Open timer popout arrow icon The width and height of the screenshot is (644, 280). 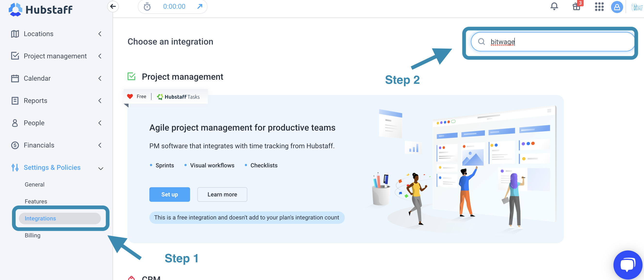pyautogui.click(x=200, y=6)
